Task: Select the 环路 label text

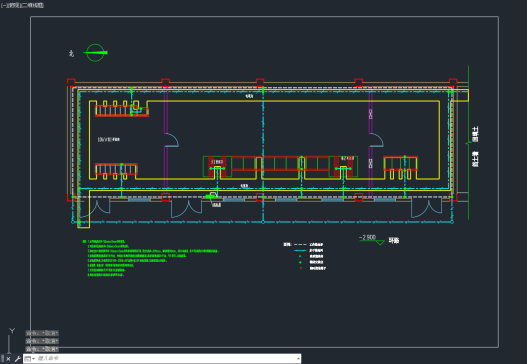Action: pos(394,241)
